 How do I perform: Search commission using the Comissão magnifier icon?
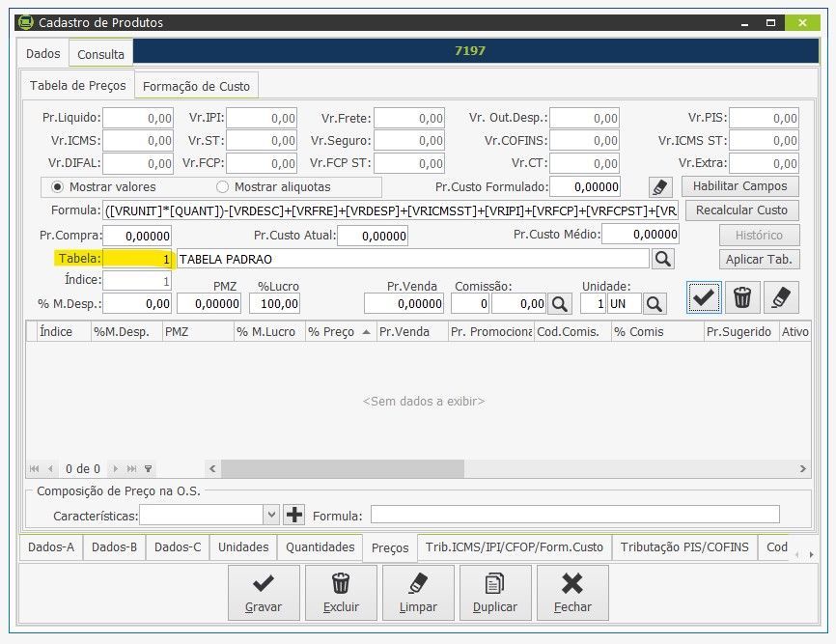tap(559, 304)
